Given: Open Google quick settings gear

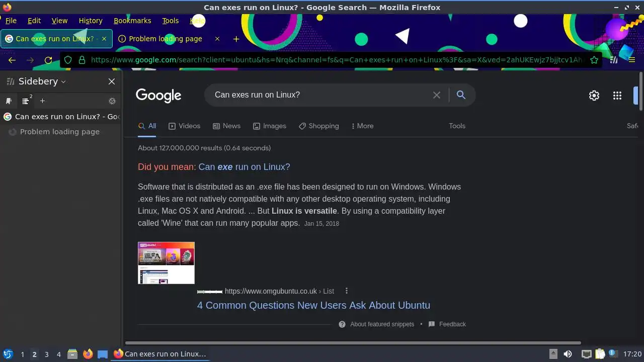Looking at the screenshot, I should coord(594,96).
